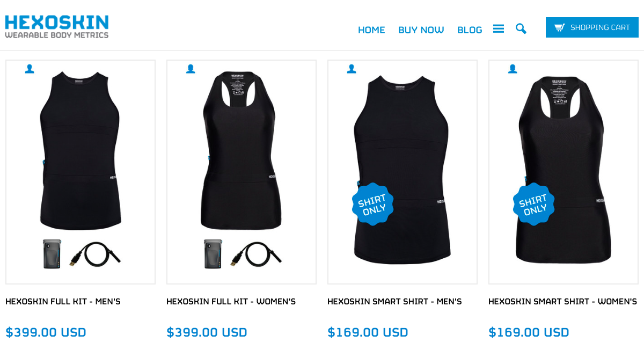This screenshot has width=644, height=350.
Task: Open the hamburger menu icon
Action: (499, 28)
